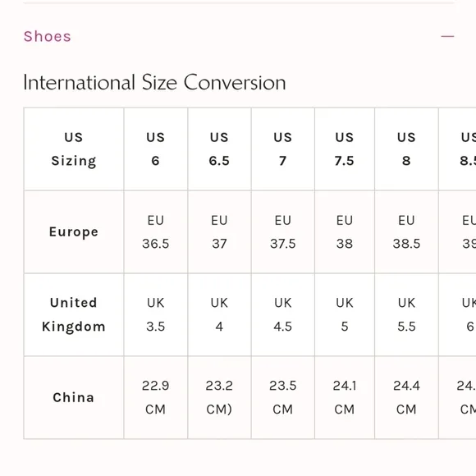The image size is (476, 476).
Task: Click the China row label
Action: point(74,397)
